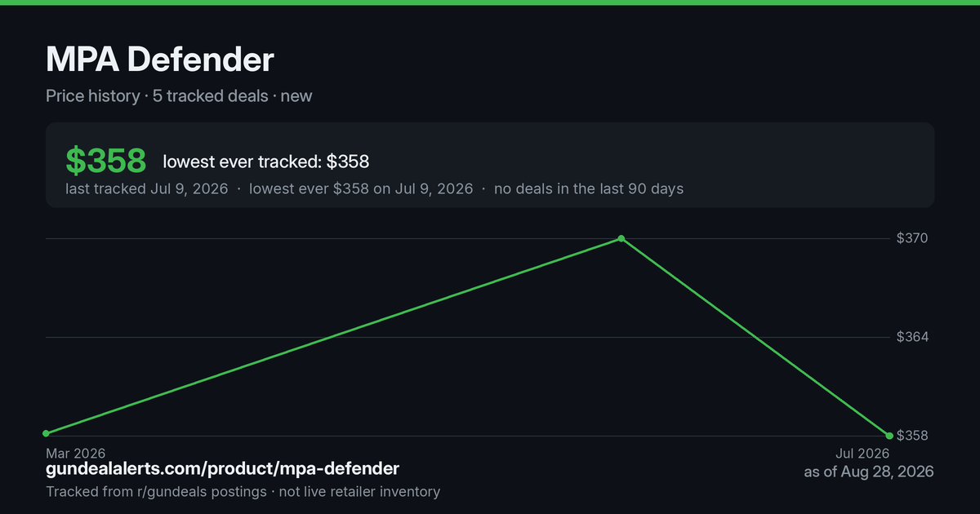This screenshot has width=980, height=514.
Task: Click the 'lowest ever tracked: $358' text
Action: click(266, 162)
